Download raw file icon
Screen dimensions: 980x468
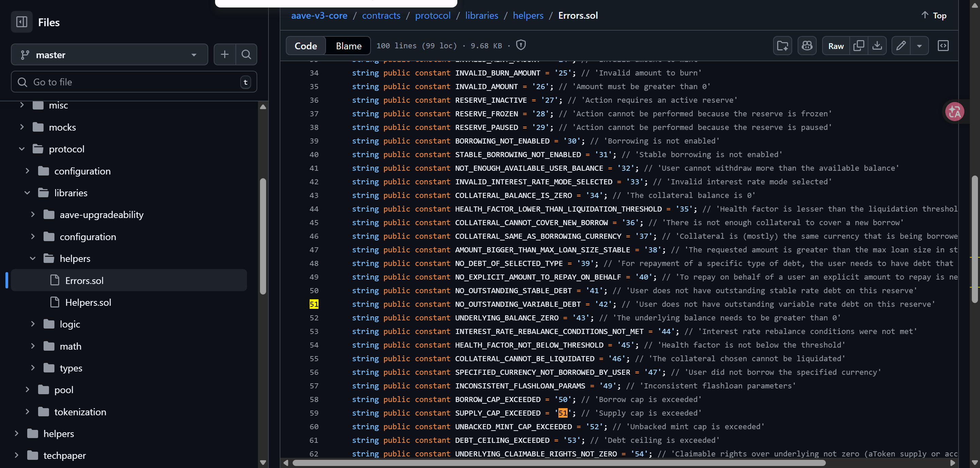[877, 46]
